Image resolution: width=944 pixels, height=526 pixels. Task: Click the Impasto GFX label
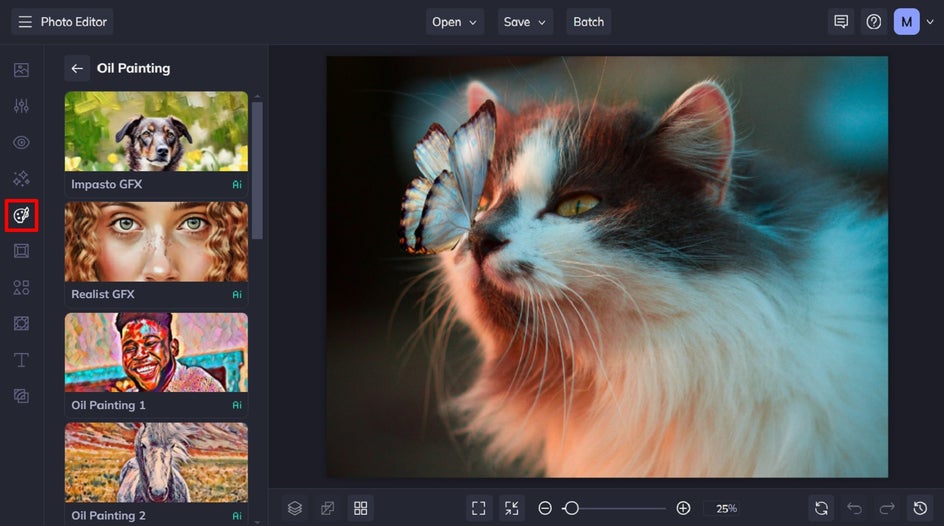pyautogui.click(x=107, y=184)
